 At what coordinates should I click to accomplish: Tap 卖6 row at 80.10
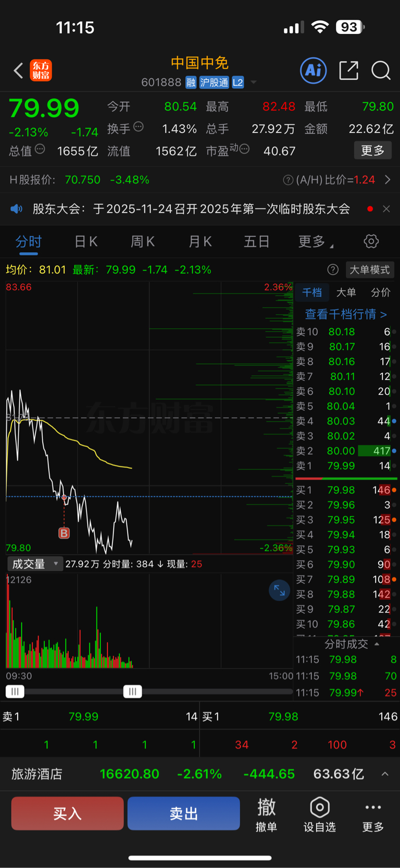(x=346, y=391)
